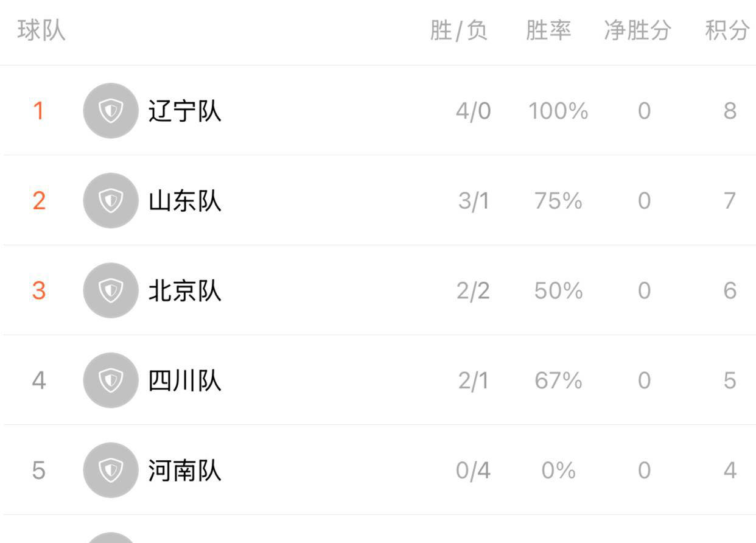Click the 河南队 badge icon
Image resolution: width=756 pixels, height=543 pixels.
[110, 471]
